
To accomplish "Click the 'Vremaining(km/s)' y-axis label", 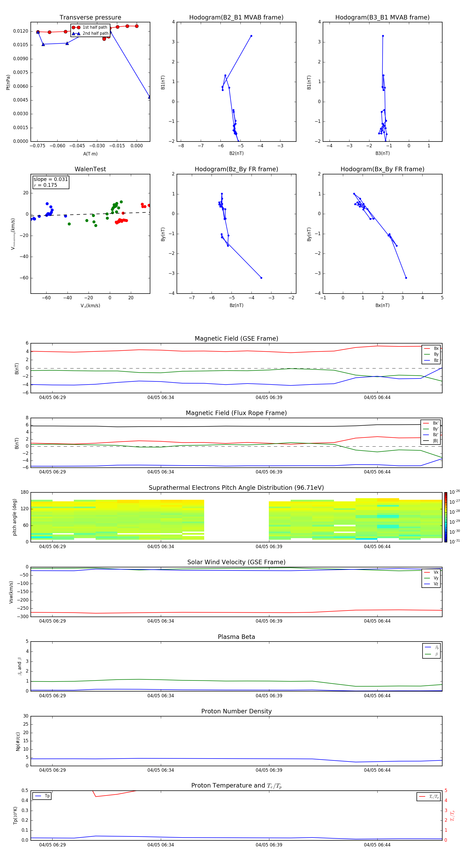I will coord(13,234).
